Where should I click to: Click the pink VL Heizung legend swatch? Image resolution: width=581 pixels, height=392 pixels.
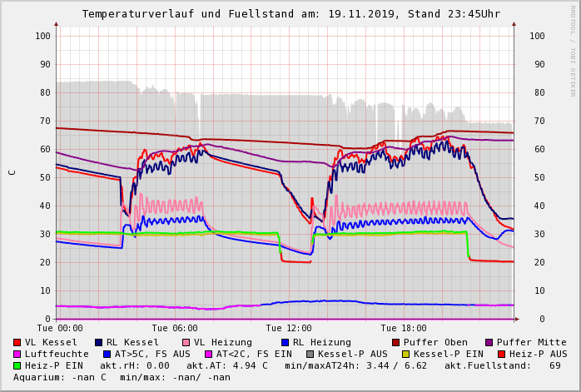click(186, 342)
